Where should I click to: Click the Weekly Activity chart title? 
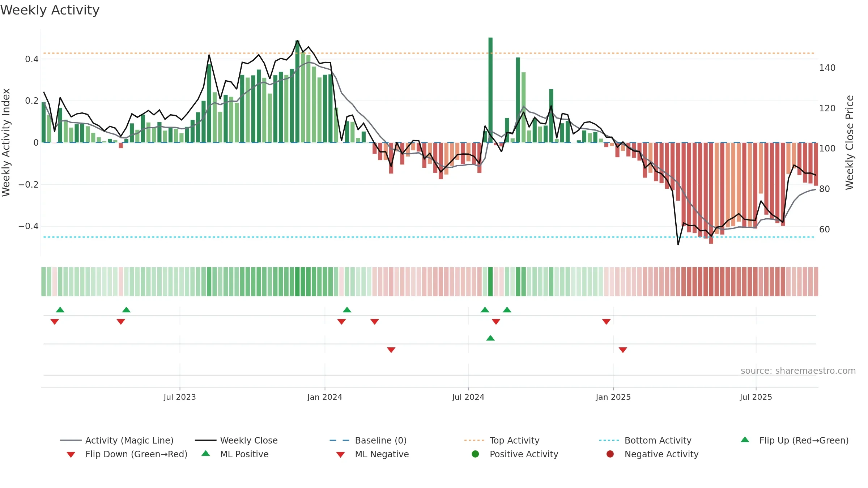coord(50,10)
